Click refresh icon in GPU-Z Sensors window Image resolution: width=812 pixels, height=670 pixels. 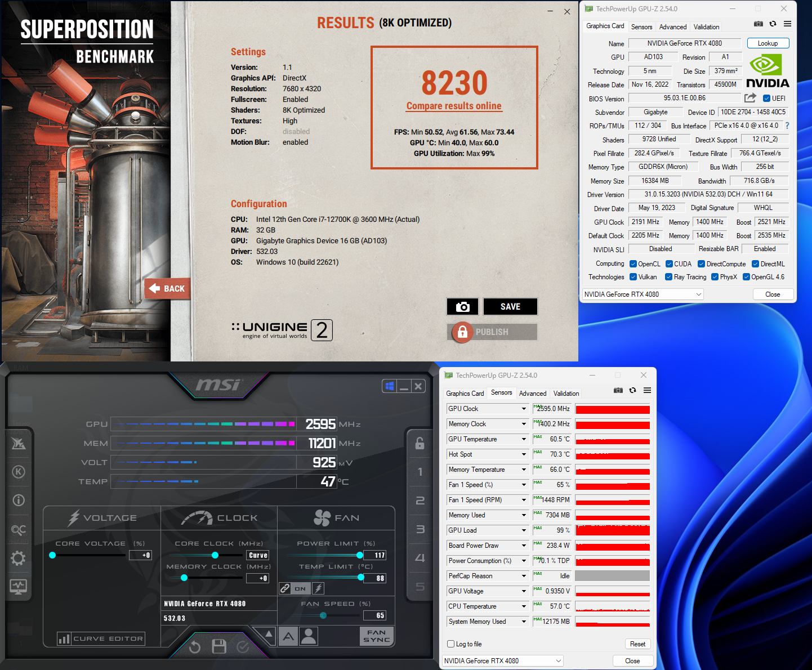pyautogui.click(x=632, y=390)
